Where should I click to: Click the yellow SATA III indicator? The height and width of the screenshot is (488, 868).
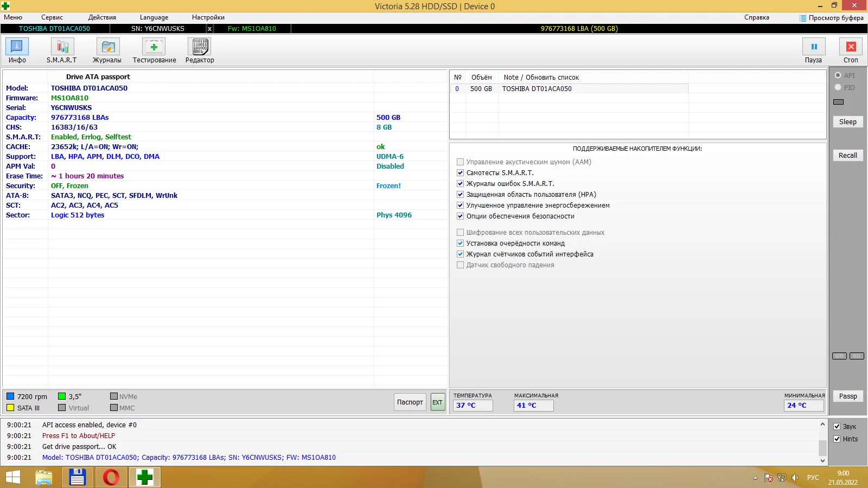pyautogui.click(x=10, y=408)
